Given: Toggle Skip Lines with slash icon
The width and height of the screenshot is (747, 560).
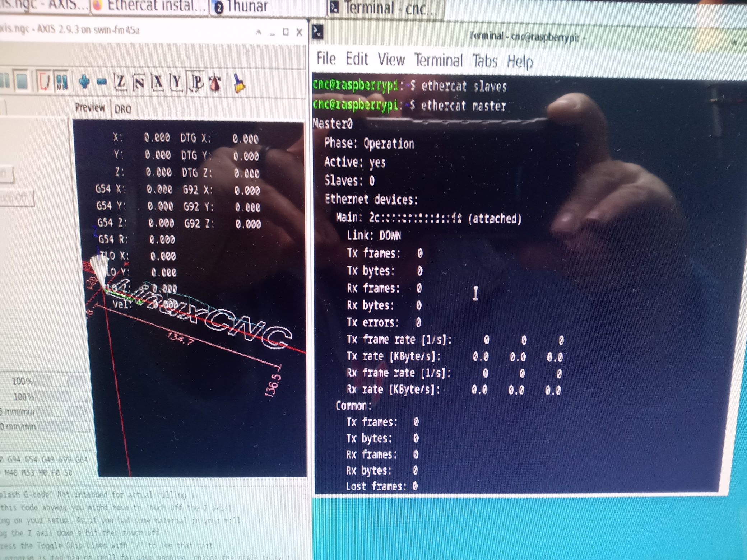Looking at the screenshot, I should (x=44, y=81).
